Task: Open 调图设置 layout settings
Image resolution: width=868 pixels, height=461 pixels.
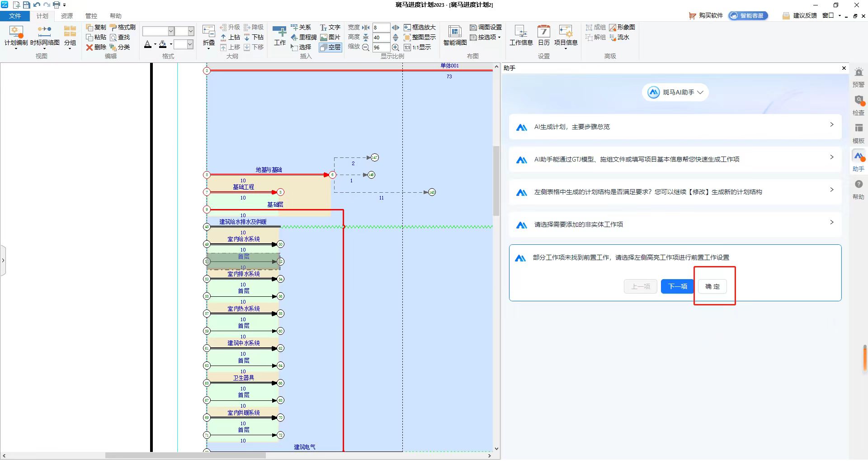Action: tap(486, 27)
